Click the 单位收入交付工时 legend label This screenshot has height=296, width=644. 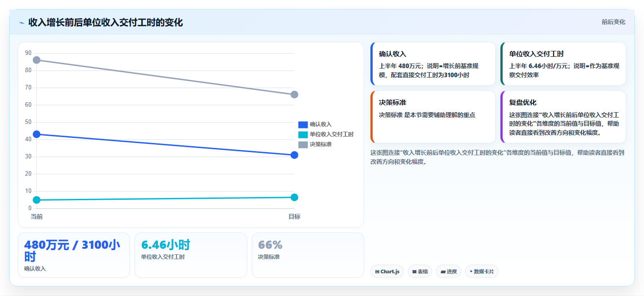point(331,134)
